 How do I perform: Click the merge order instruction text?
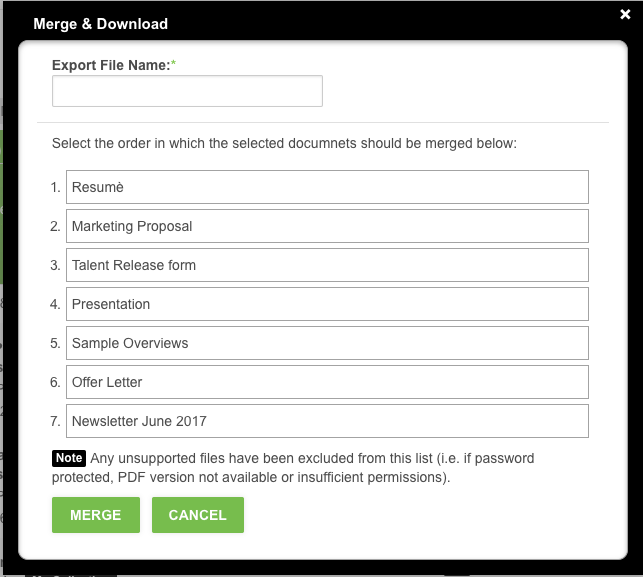pos(284,144)
